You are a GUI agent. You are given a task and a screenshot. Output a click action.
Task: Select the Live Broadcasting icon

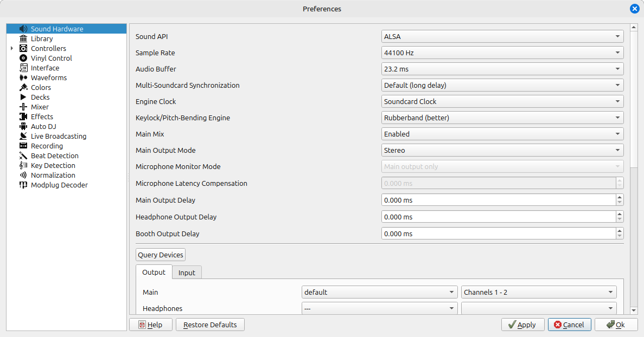(x=23, y=137)
